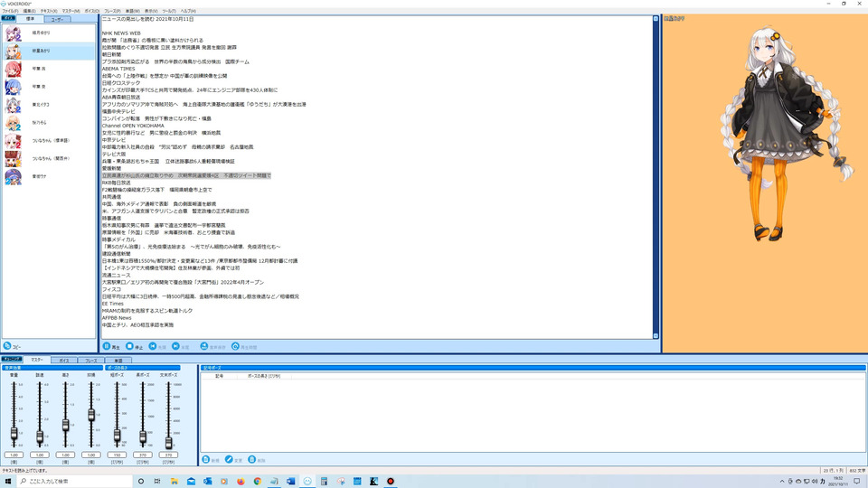Select Otomachi Una, the last voice avatar
This screenshot has height=488, width=868.
(14, 177)
